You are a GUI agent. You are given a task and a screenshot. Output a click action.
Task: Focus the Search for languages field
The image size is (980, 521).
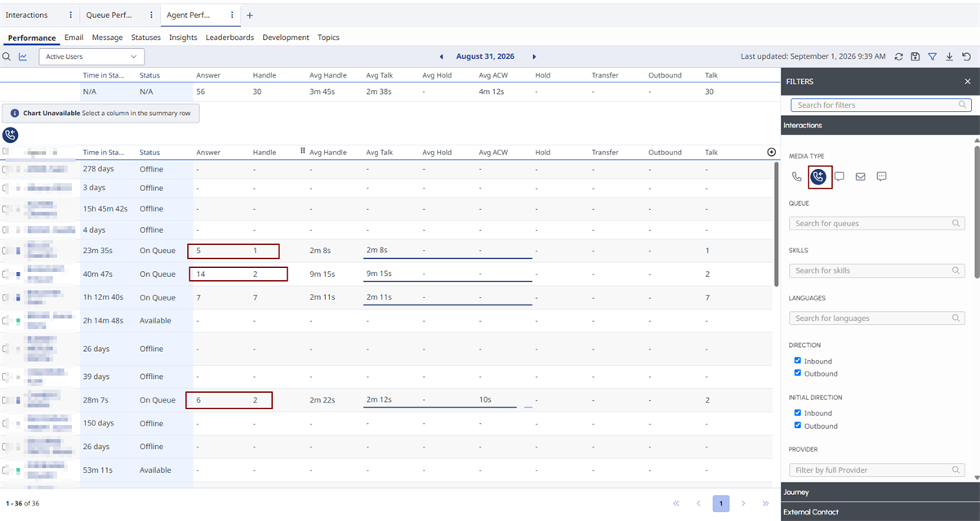pos(877,318)
